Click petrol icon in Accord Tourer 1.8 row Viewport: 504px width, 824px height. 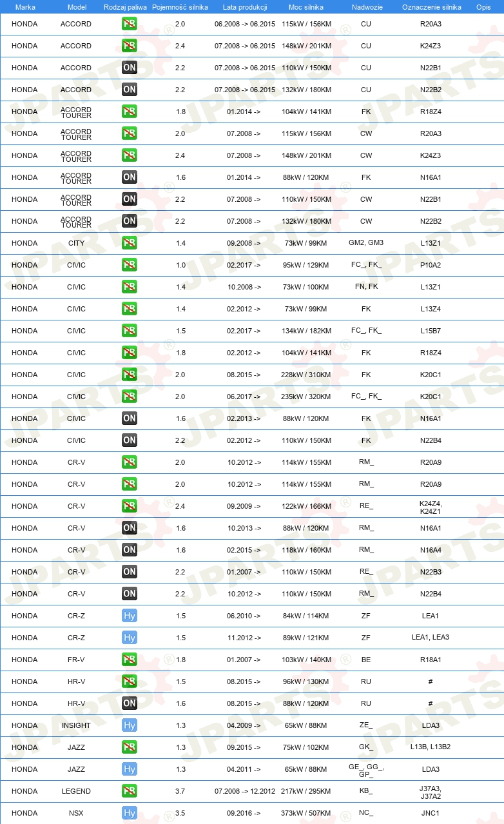tap(130, 112)
